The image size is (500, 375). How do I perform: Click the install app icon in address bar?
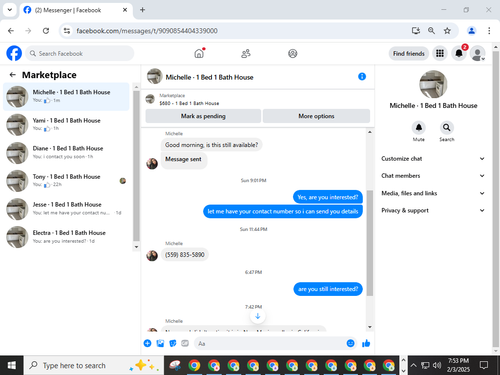point(416,31)
